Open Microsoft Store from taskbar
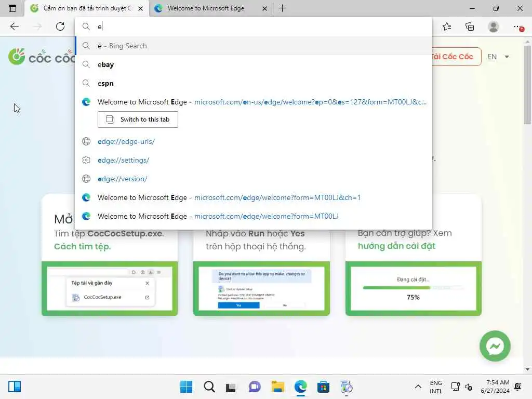This screenshot has height=399, width=532. point(323,387)
